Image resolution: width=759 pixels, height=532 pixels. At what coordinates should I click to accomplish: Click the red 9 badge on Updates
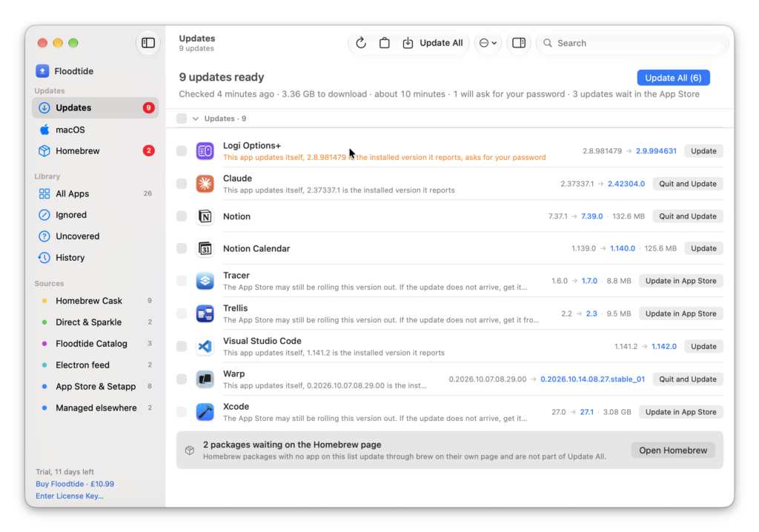click(x=148, y=108)
